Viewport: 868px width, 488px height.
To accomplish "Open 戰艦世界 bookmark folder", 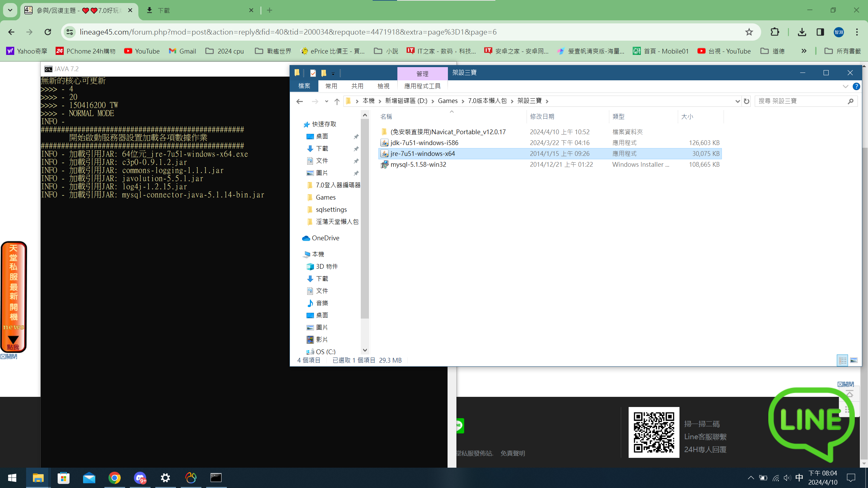I will tap(273, 51).
